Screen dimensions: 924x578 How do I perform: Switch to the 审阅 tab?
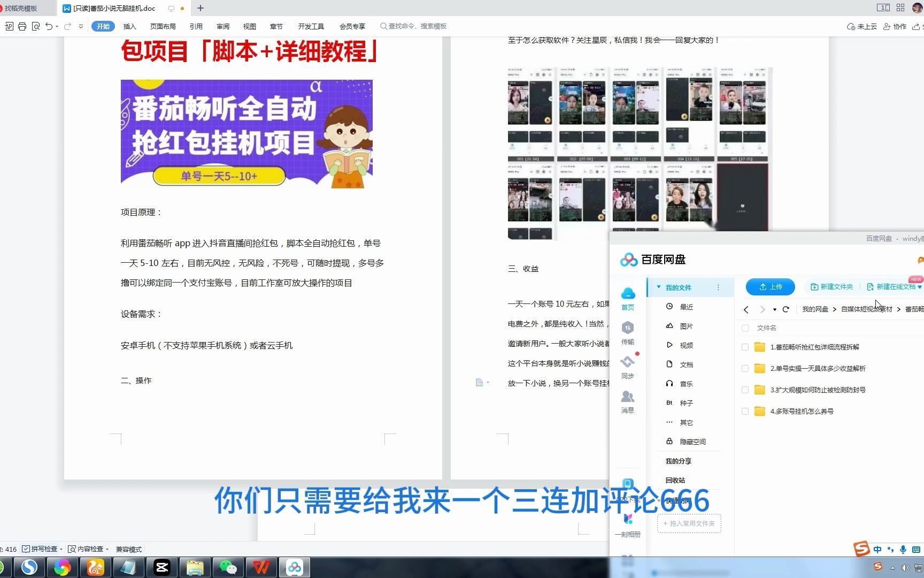click(x=223, y=26)
